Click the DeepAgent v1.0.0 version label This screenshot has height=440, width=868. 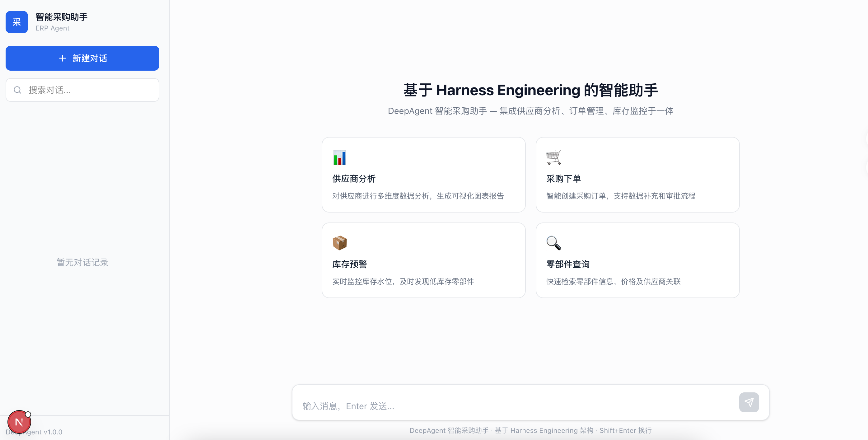click(x=34, y=432)
